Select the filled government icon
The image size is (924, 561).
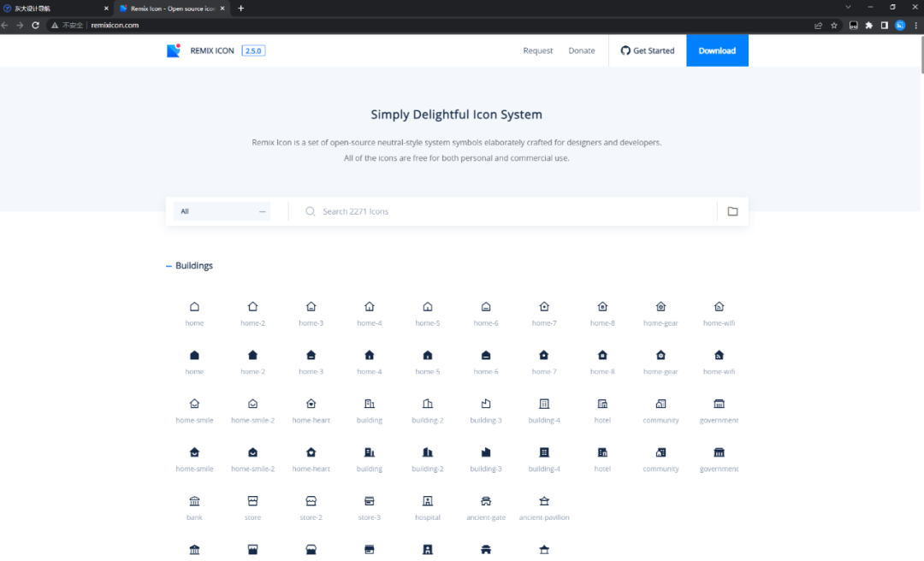719,452
